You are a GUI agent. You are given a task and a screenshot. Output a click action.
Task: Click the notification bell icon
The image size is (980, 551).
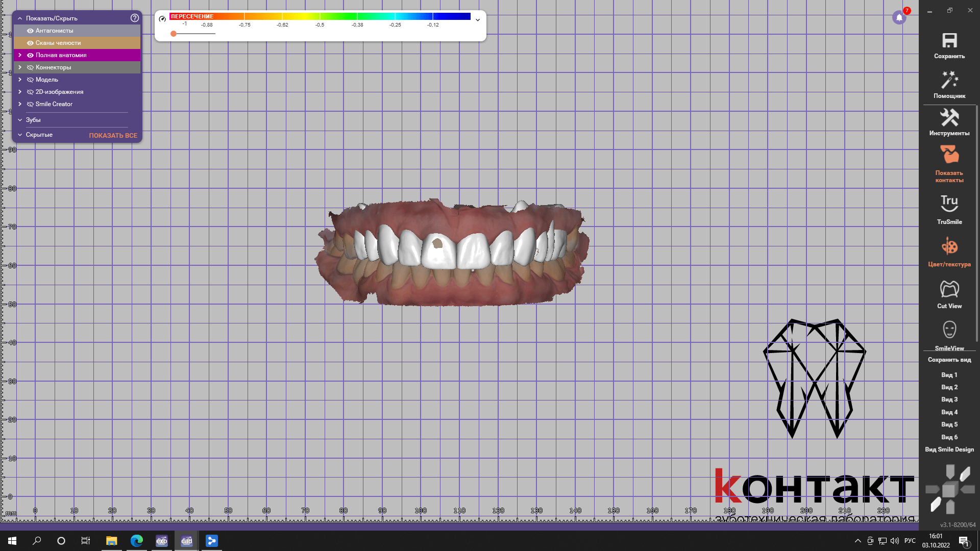[x=899, y=18]
